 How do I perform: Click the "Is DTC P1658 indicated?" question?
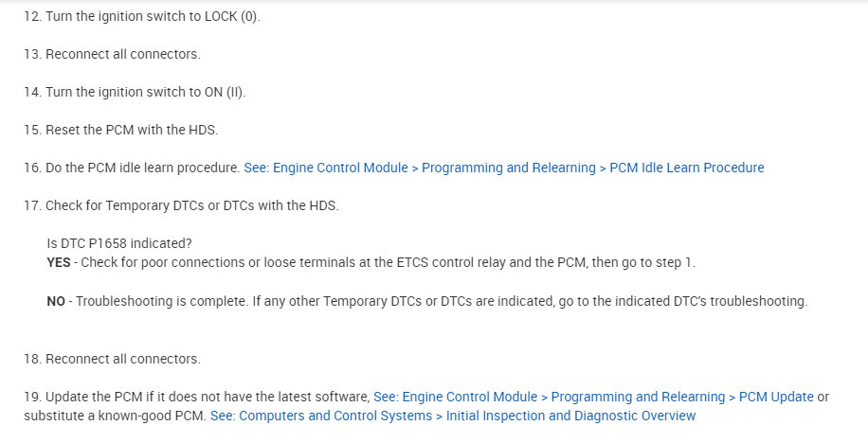[119, 243]
